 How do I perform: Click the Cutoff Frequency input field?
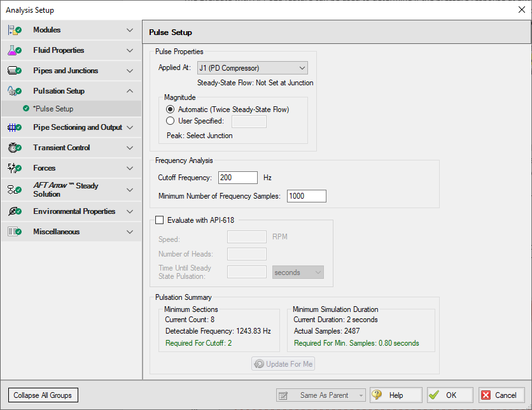(237, 178)
